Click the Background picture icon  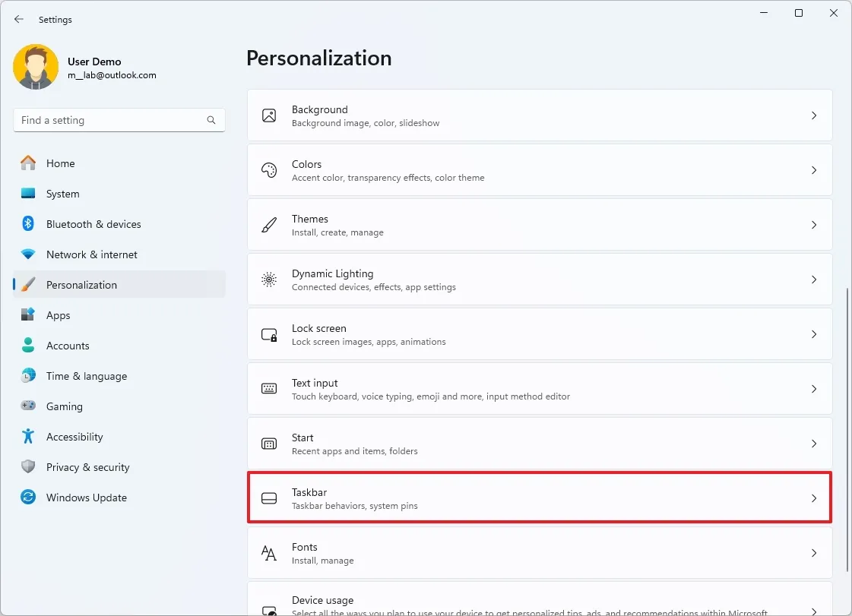click(269, 115)
